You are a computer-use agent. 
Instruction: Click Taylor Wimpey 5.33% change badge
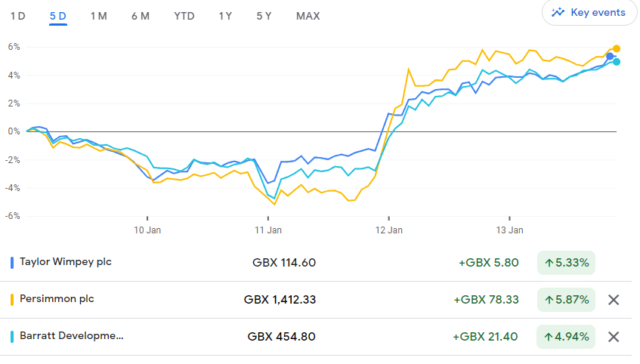coord(566,263)
